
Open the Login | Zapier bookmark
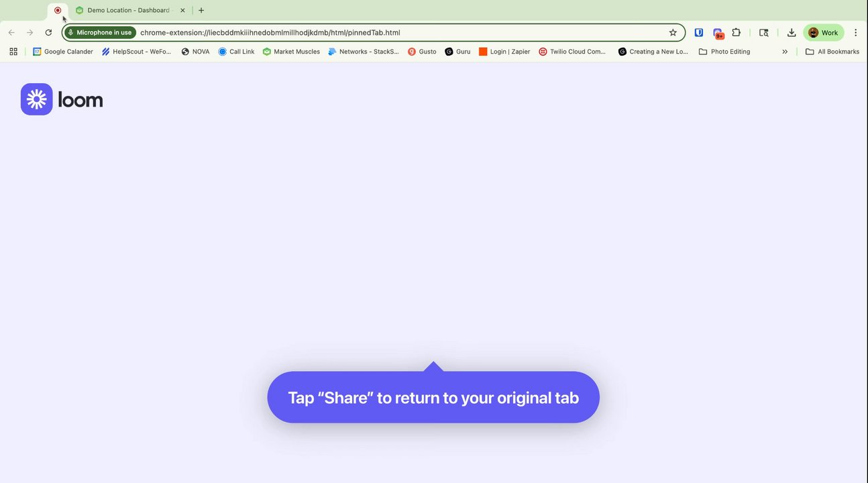[504, 52]
